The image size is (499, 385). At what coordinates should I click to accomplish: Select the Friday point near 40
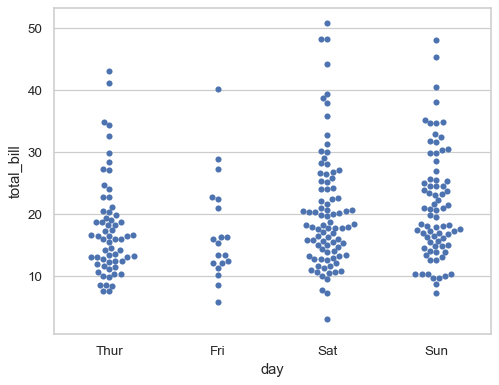[218, 89]
